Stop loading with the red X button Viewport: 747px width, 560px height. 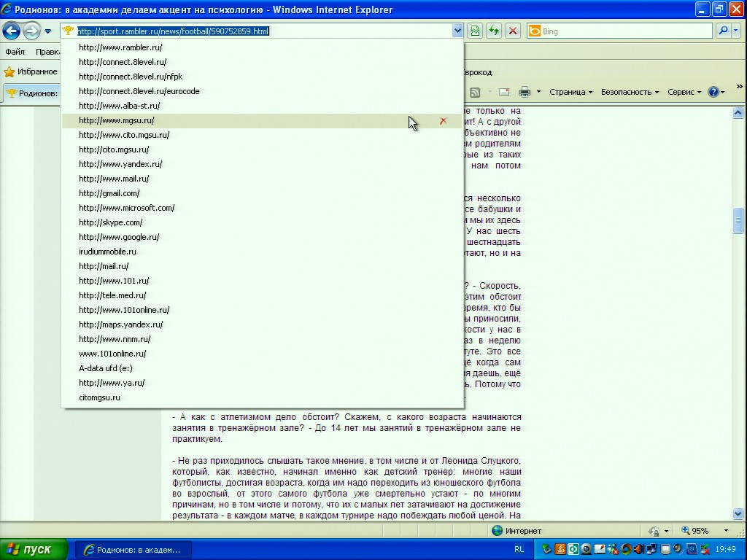[513, 31]
